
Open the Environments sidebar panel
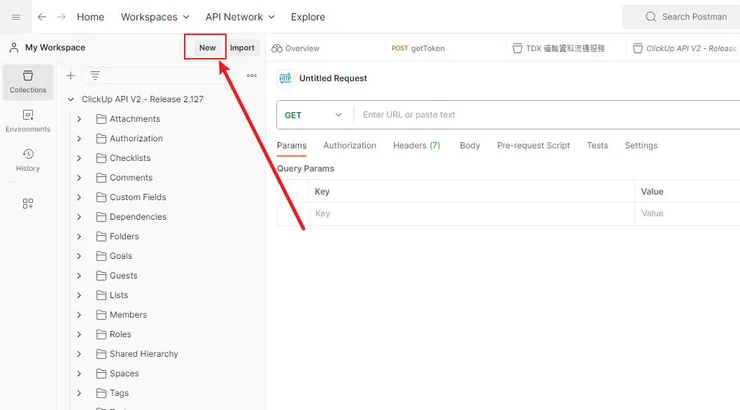pos(28,121)
